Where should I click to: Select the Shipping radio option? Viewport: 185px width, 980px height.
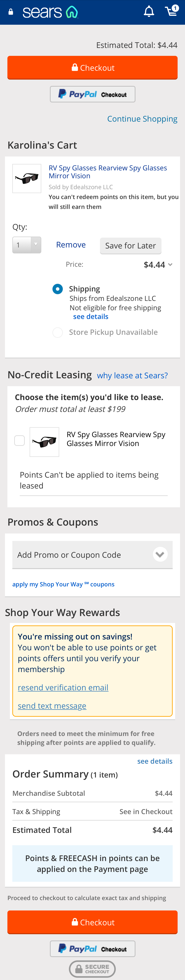(x=58, y=289)
